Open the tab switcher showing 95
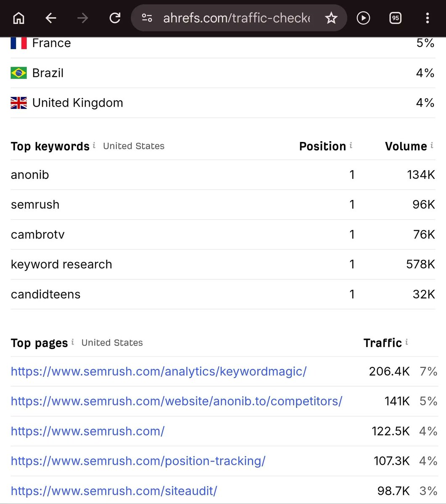The width and height of the screenshot is (446, 504). (x=395, y=18)
